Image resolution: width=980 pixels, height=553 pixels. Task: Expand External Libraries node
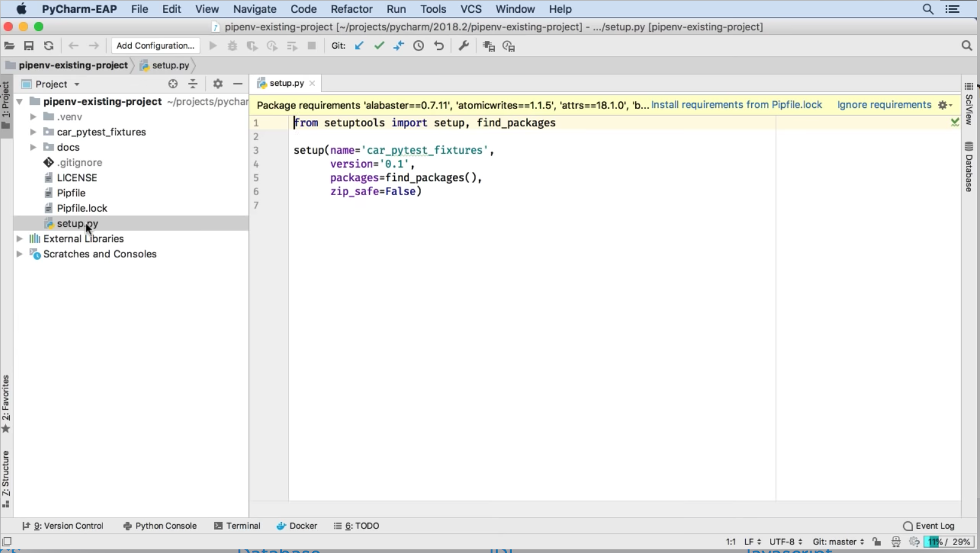pyautogui.click(x=20, y=239)
